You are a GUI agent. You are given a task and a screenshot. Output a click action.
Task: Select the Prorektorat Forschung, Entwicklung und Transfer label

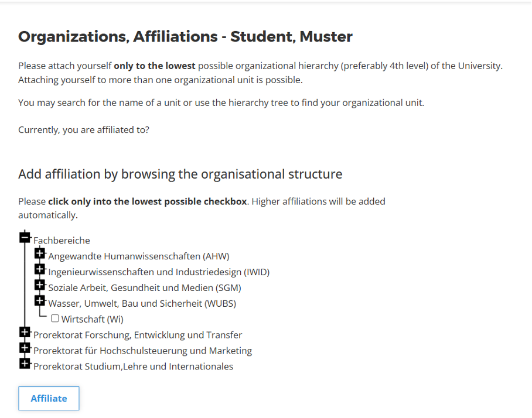click(138, 335)
